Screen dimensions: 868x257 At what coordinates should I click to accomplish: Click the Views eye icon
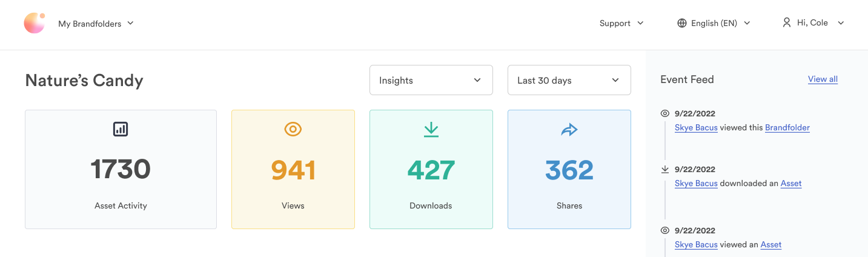(293, 128)
